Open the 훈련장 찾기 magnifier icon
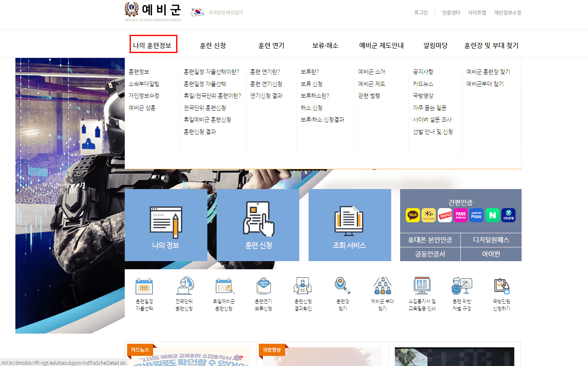 tap(343, 286)
